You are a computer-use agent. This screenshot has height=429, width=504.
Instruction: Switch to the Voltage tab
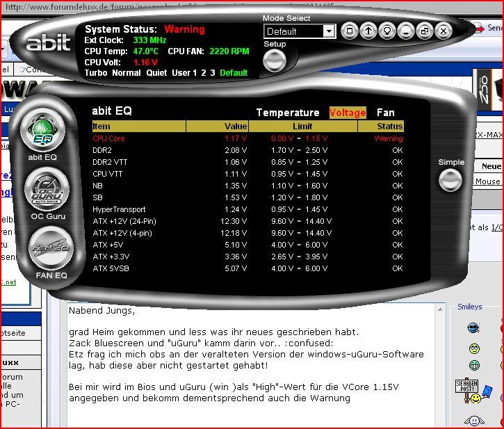click(x=348, y=113)
